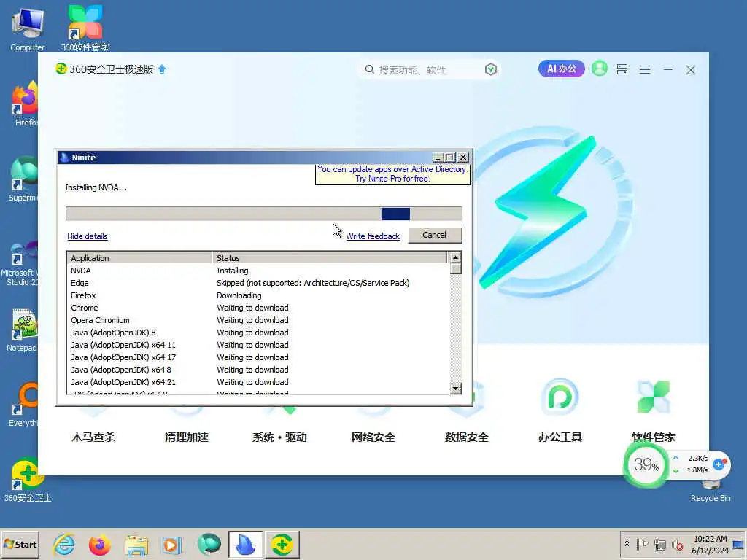Click the Application column header

point(139,257)
